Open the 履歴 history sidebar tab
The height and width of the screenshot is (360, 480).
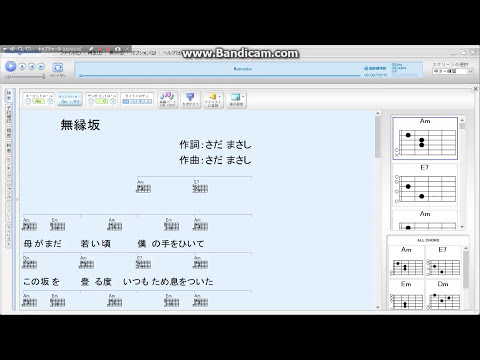coord(9,133)
